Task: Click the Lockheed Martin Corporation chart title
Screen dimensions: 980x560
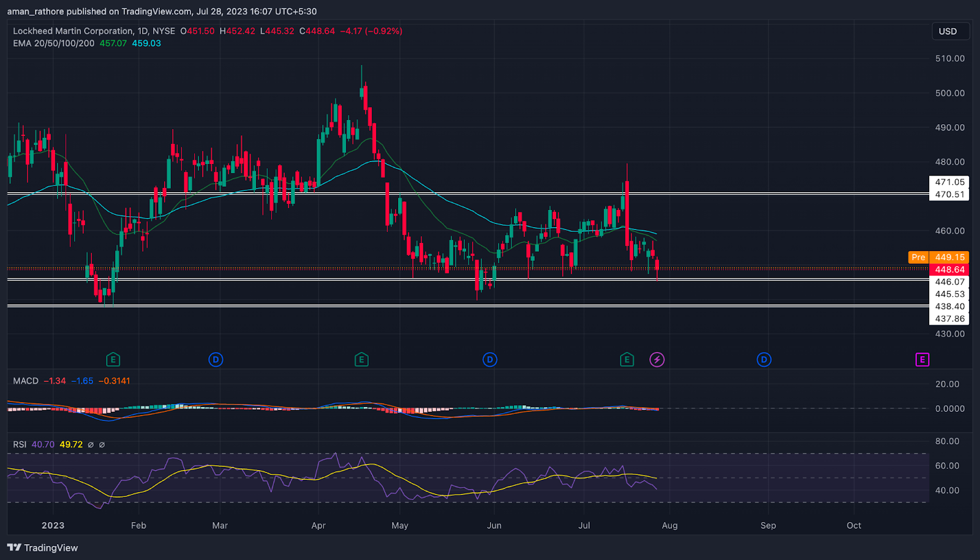Action: coord(94,31)
